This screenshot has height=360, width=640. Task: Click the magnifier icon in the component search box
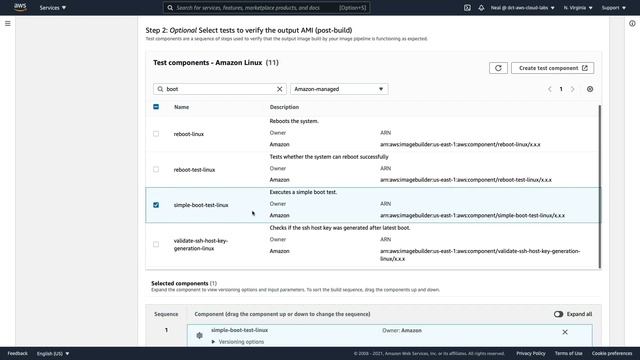click(x=160, y=89)
